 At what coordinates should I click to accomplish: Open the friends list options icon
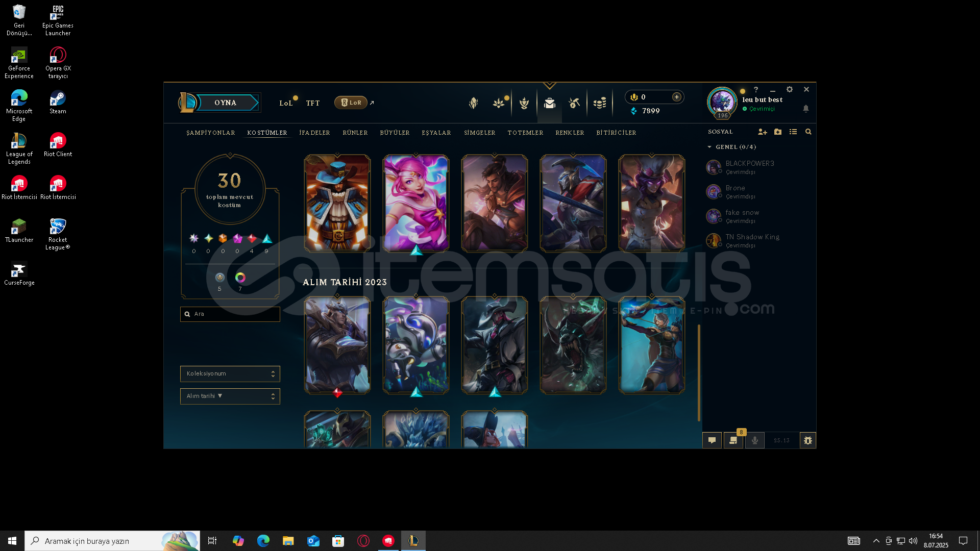tap(793, 132)
